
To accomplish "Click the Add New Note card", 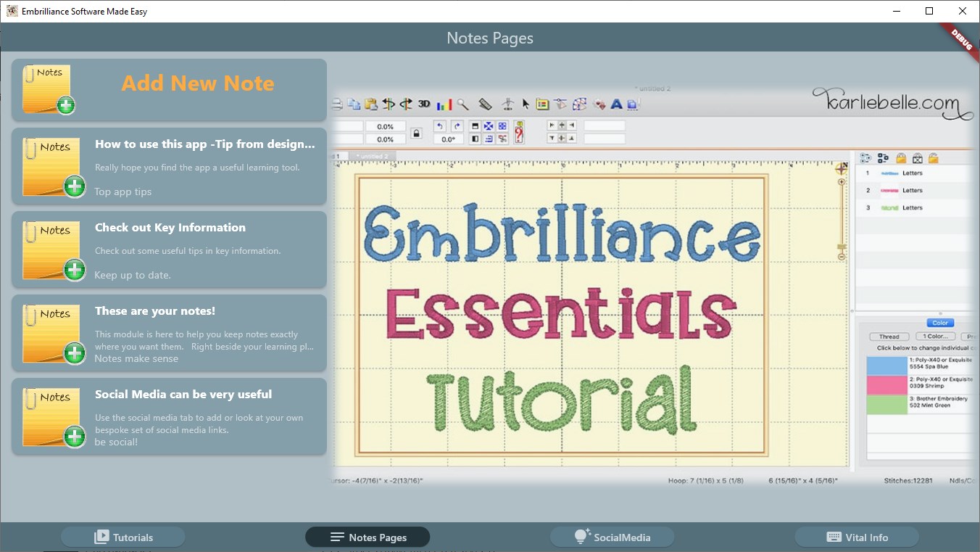I will 168,91.
